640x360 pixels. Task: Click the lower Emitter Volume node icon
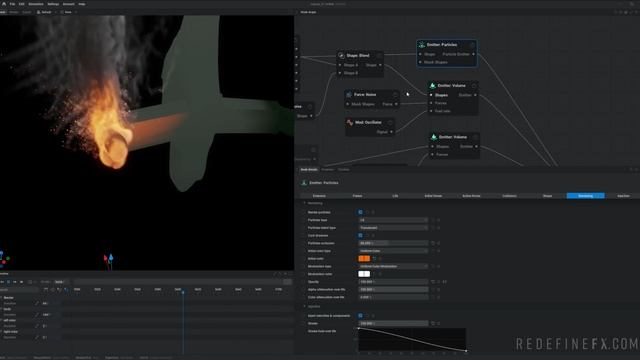(434, 137)
